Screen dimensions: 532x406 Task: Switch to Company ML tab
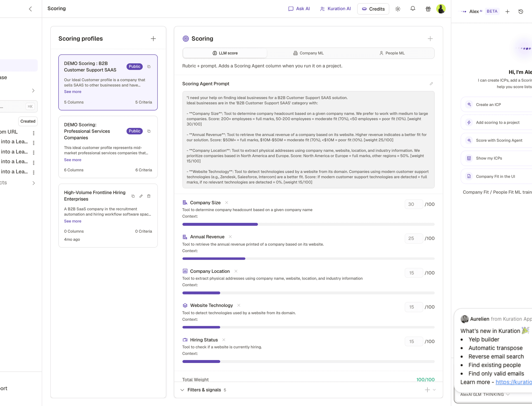pyautogui.click(x=308, y=53)
